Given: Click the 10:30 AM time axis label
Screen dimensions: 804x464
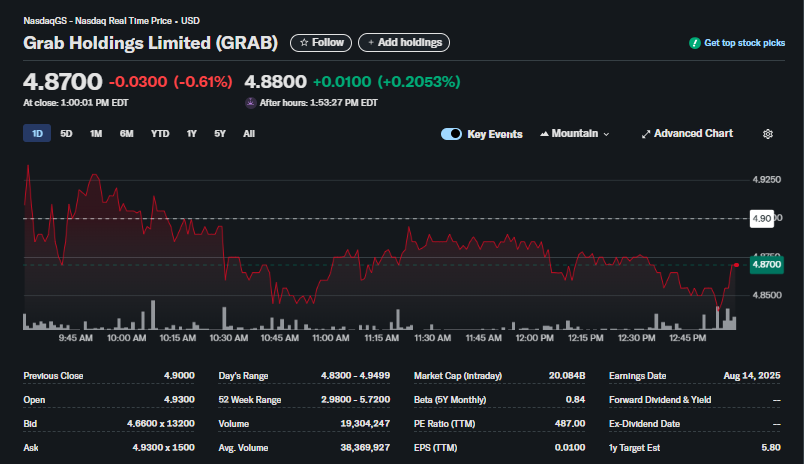Looking at the screenshot, I should click(229, 338).
